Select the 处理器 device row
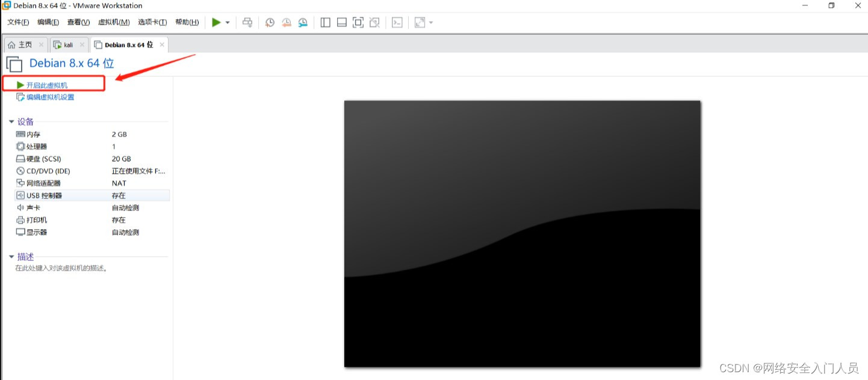Screen dimensions: 868x380 (92, 147)
